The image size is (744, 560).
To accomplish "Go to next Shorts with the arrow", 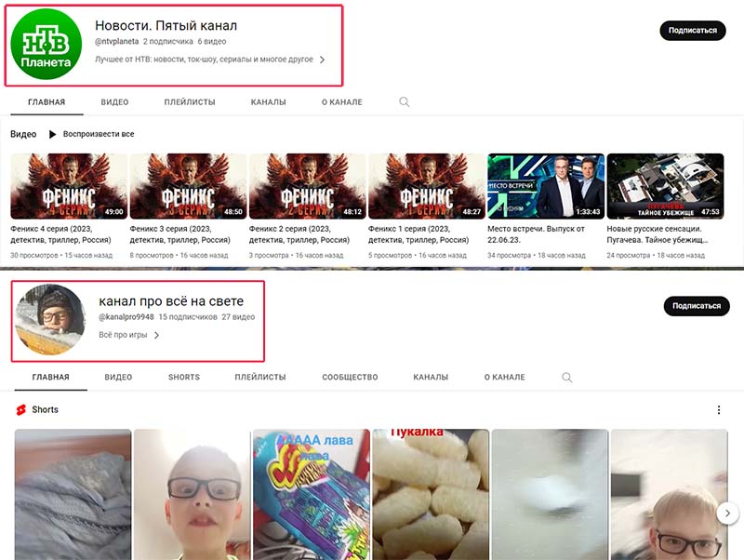I will point(727,513).
